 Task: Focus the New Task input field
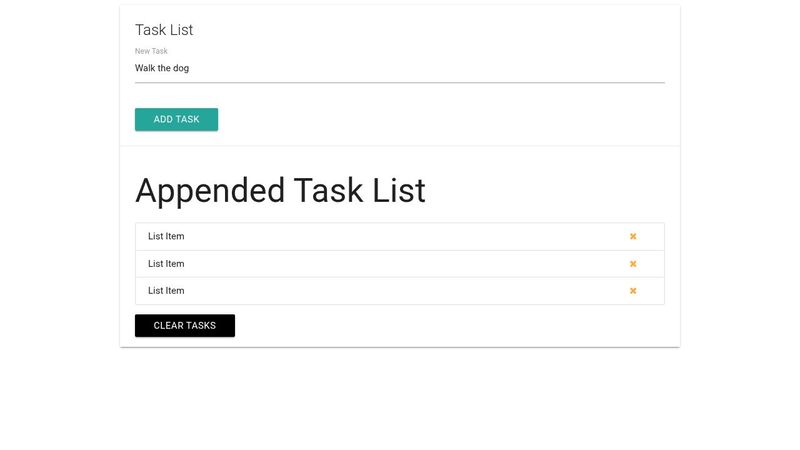pos(399,68)
